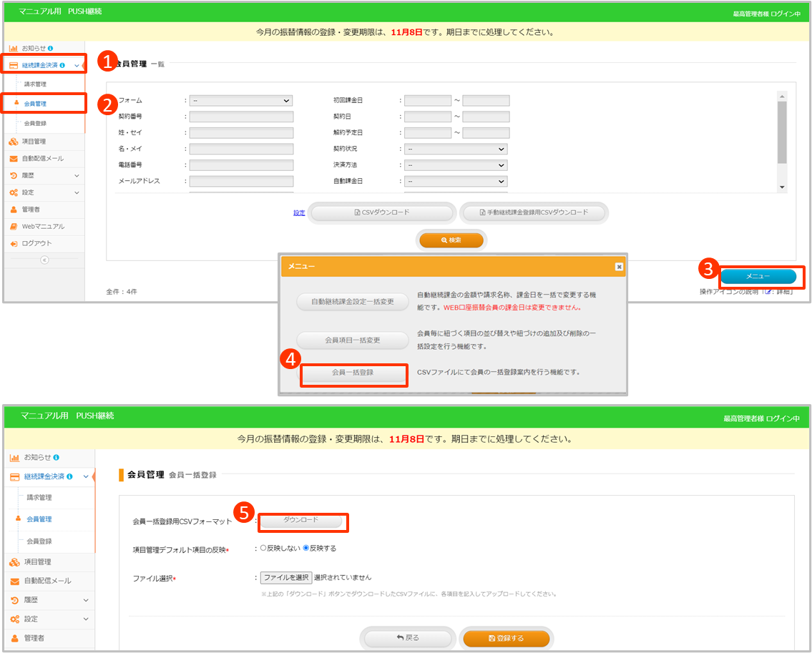Collapse sidebar with double-arrow circle icon
The image size is (812, 653).
(x=44, y=260)
